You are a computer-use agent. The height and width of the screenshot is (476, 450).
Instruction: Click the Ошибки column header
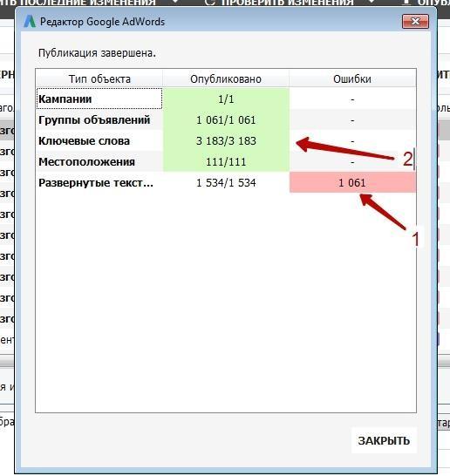coord(352,79)
